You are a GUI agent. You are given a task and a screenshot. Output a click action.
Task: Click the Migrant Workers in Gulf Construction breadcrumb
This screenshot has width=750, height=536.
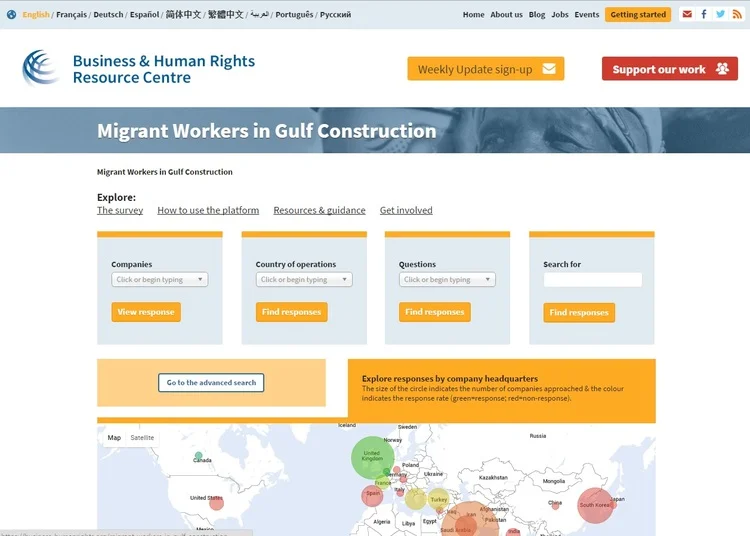click(x=165, y=172)
